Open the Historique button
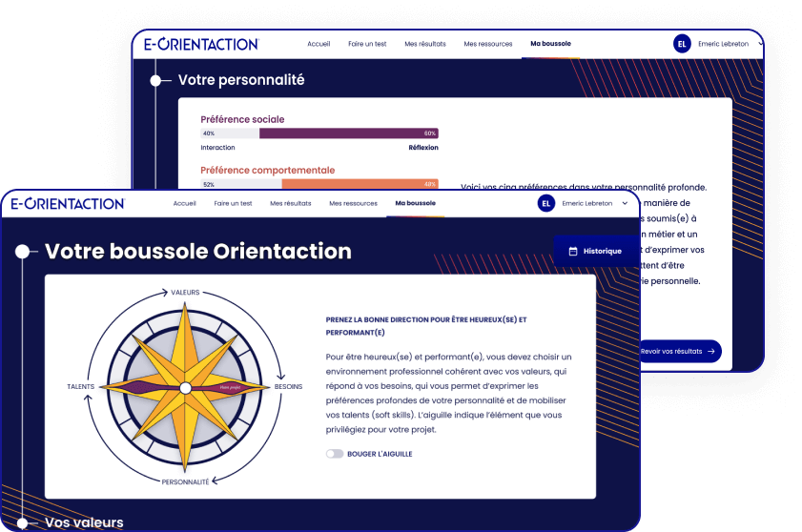The image size is (802, 532). (595, 252)
